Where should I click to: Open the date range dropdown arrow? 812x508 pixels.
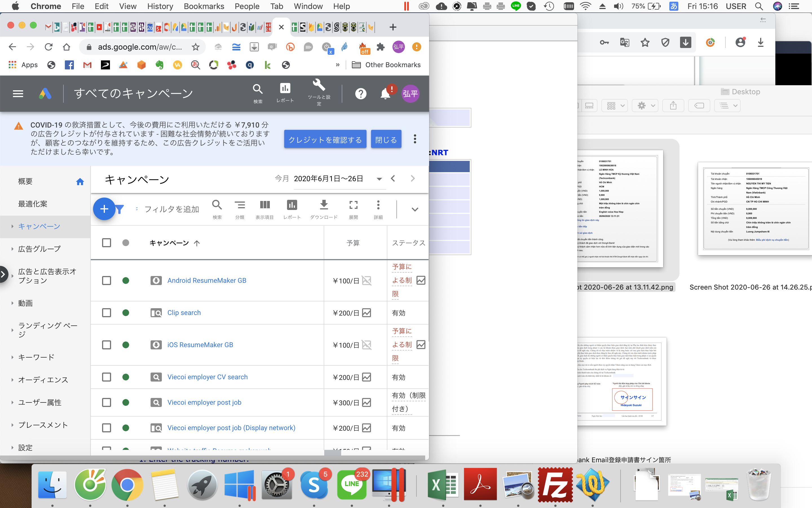tap(379, 179)
